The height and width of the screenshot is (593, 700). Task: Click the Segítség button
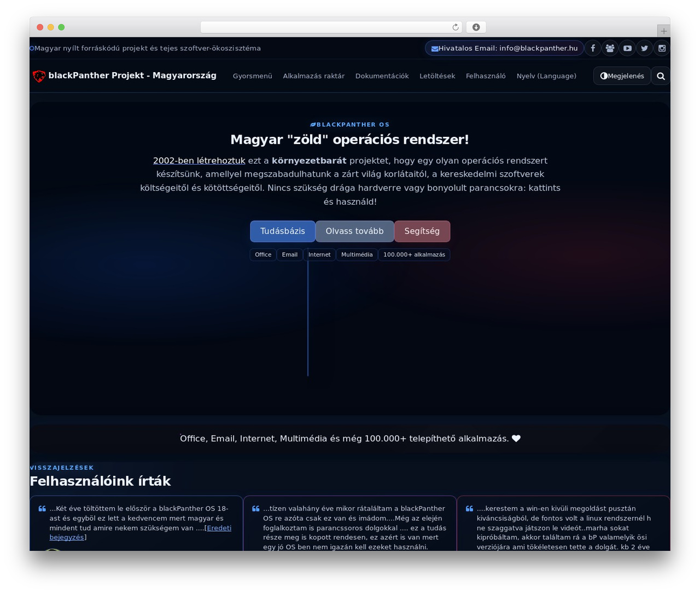click(x=422, y=231)
